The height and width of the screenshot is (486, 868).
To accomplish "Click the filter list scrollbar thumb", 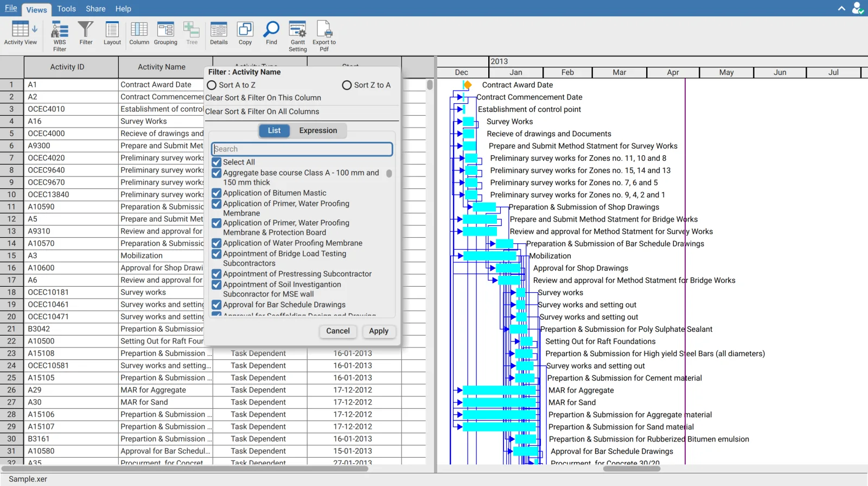I will [x=389, y=174].
